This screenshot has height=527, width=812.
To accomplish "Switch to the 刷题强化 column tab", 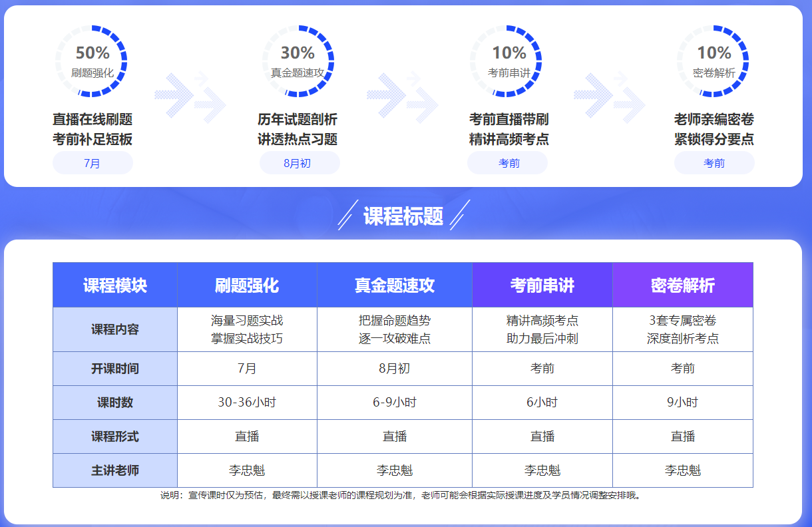I will click(247, 284).
